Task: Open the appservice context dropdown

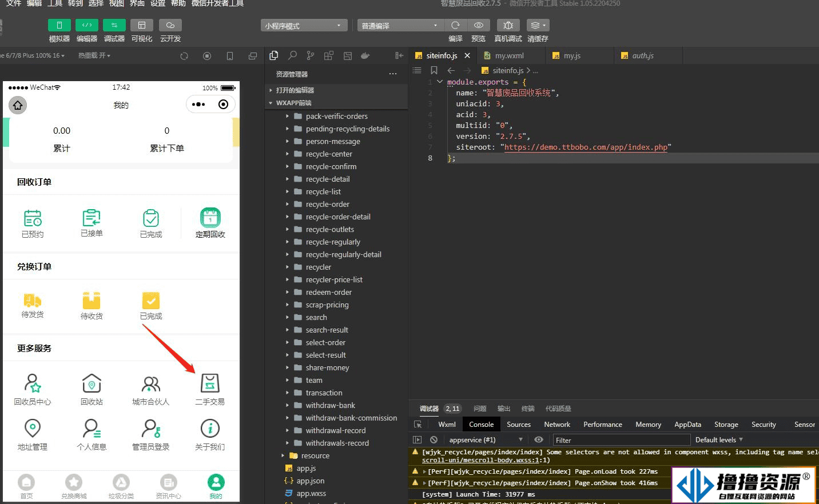Action: [x=485, y=439]
